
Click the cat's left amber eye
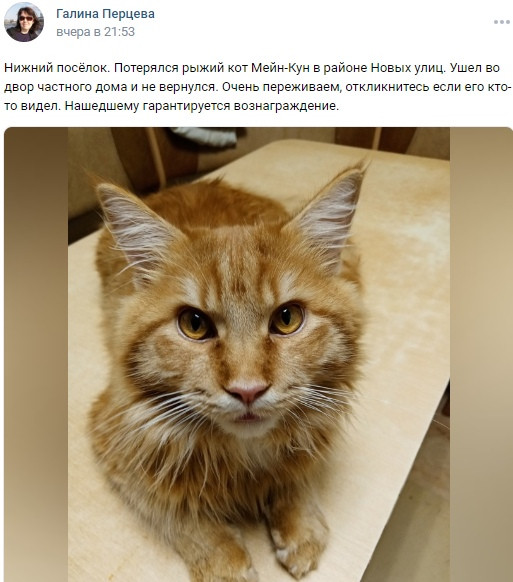click(193, 323)
